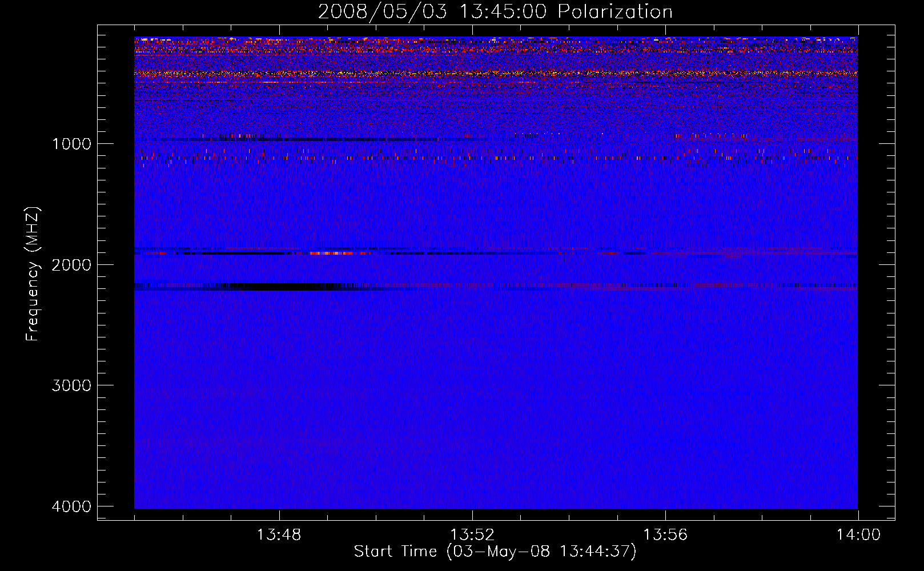
Task: Click the 3000 frequency tick label
Action: tap(71, 385)
